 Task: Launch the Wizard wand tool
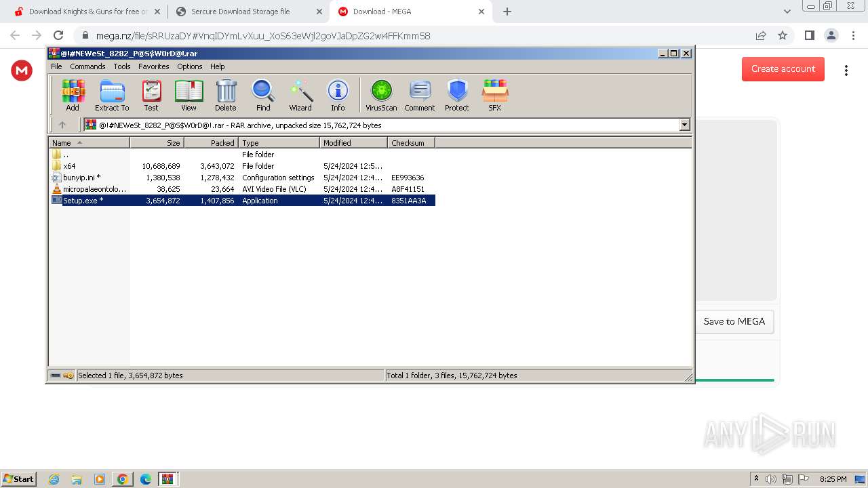[300, 95]
